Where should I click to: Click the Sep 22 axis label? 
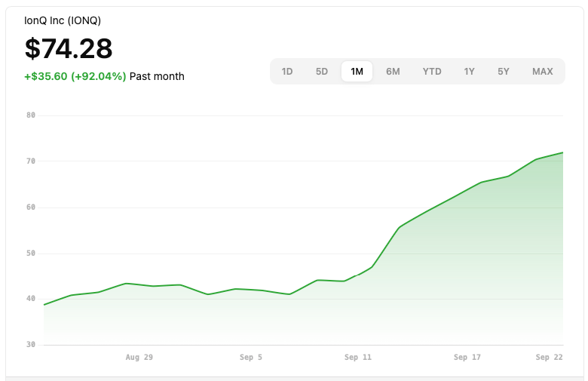pyautogui.click(x=549, y=357)
